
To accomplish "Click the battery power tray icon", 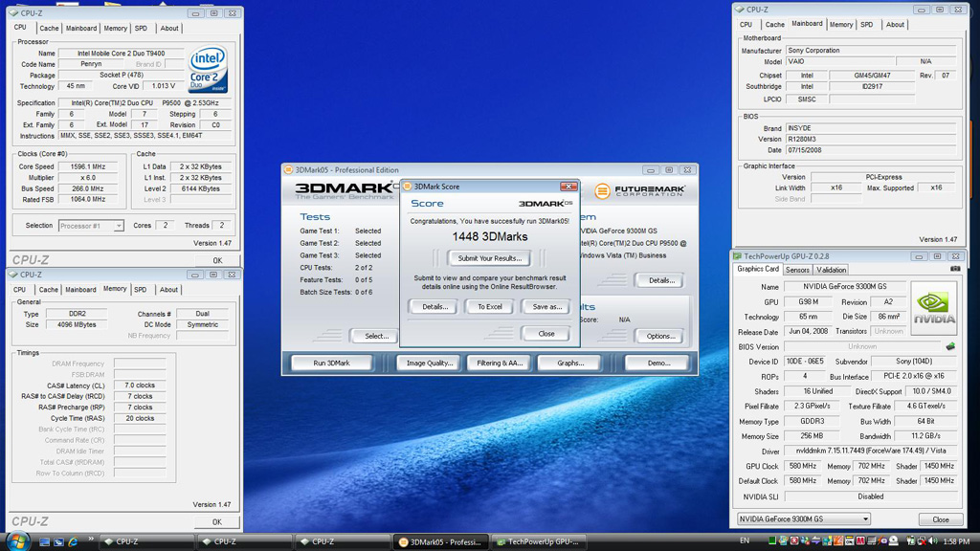I will (x=911, y=541).
